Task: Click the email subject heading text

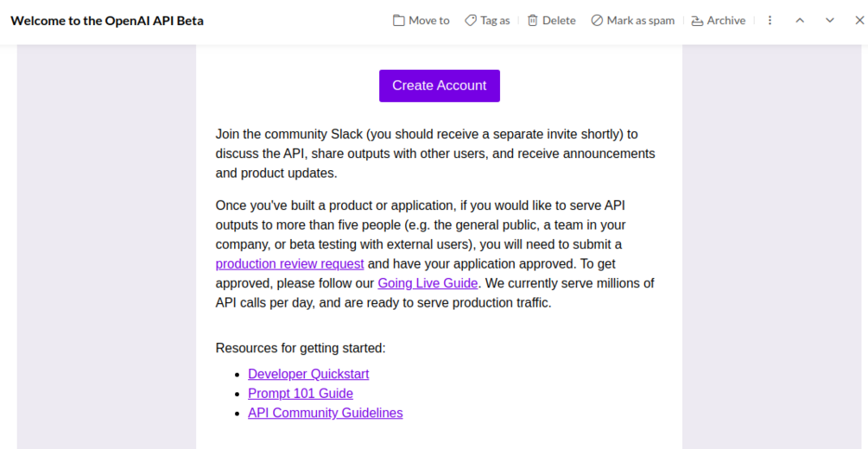Action: click(x=107, y=21)
